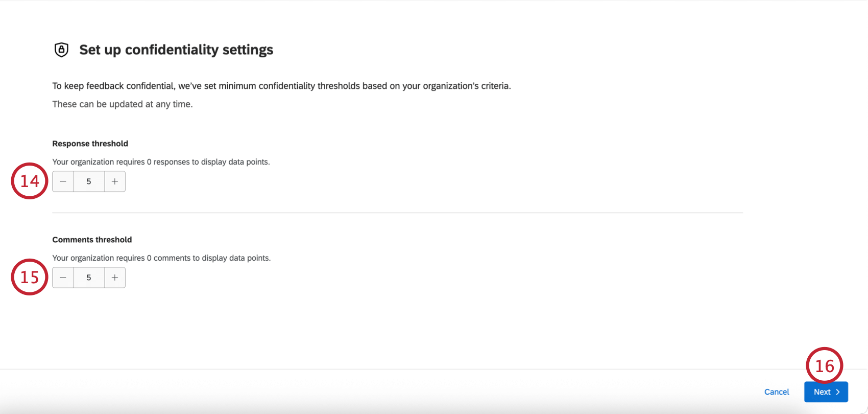Click the "To keep feedback confidential" description
The width and height of the screenshot is (868, 414).
pos(281,86)
